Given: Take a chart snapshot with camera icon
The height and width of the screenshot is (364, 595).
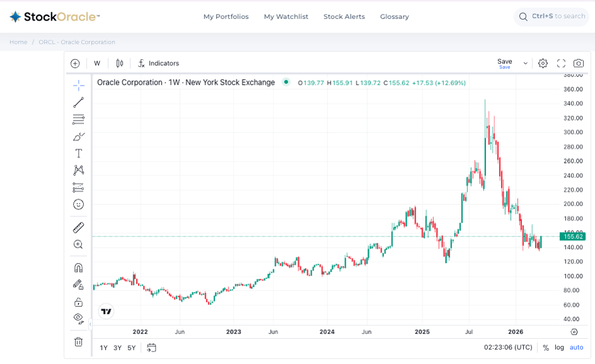Looking at the screenshot, I should point(578,63).
